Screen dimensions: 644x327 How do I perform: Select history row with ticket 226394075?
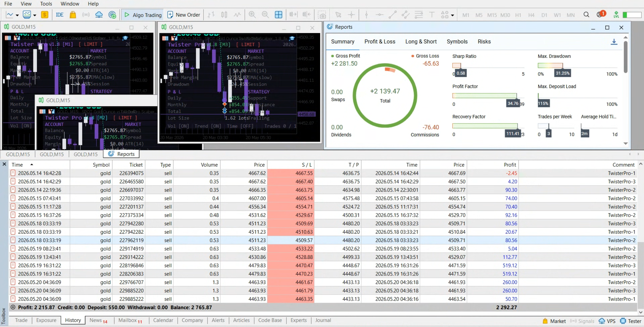point(323,173)
